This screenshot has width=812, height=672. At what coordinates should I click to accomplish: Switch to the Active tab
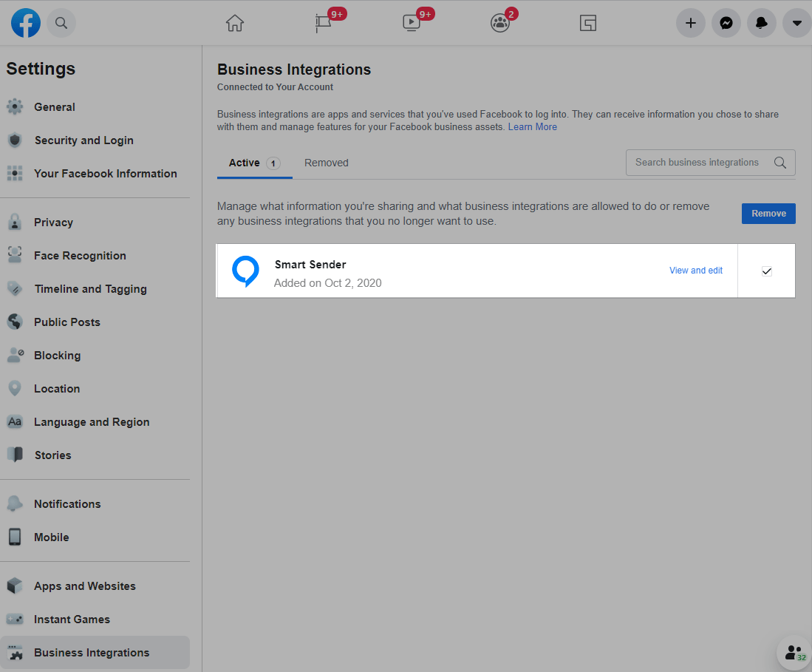(255, 163)
